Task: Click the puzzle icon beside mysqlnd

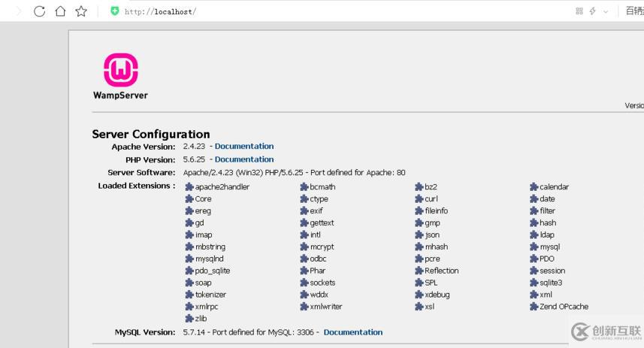Action: pos(189,259)
